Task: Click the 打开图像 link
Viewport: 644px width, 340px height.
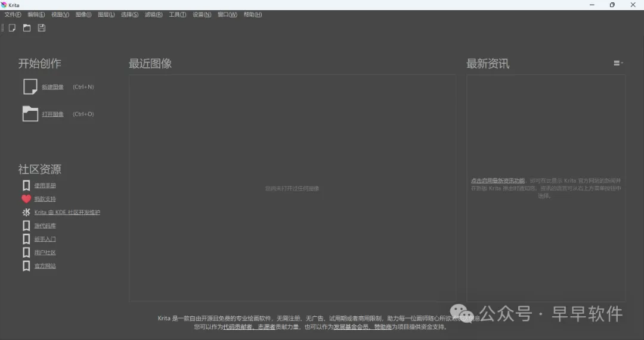Action: click(52, 114)
